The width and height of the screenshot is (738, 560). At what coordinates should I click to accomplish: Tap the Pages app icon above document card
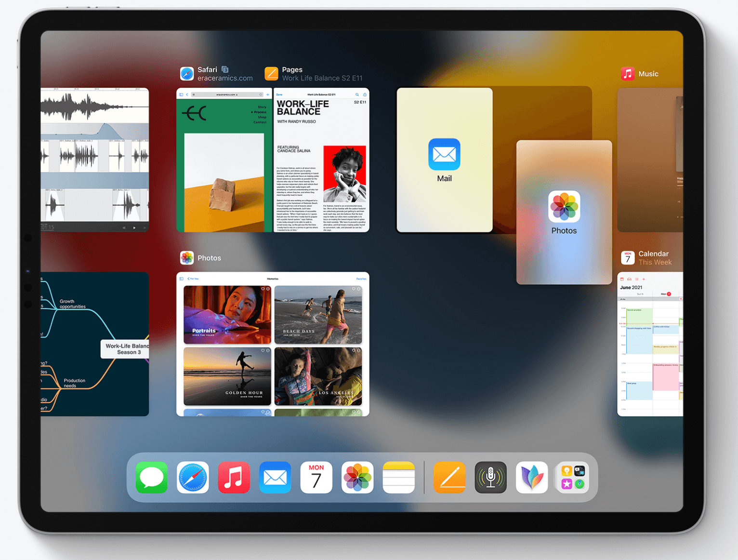coord(272,74)
